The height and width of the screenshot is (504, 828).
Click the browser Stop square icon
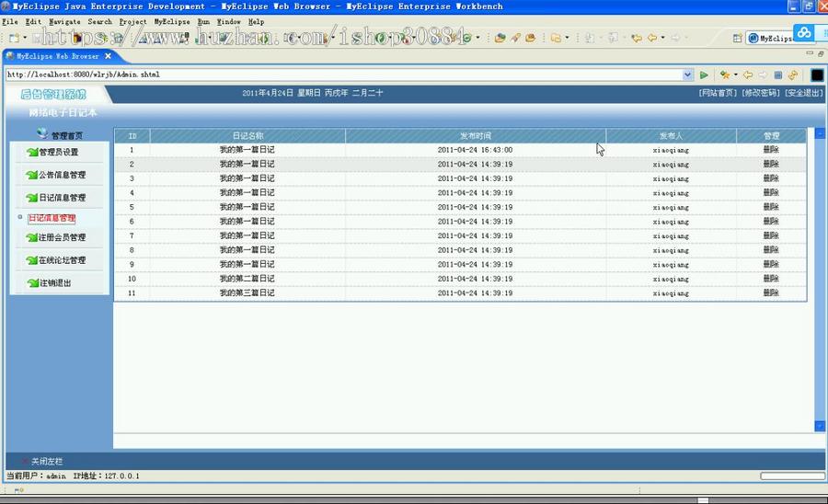coord(777,74)
